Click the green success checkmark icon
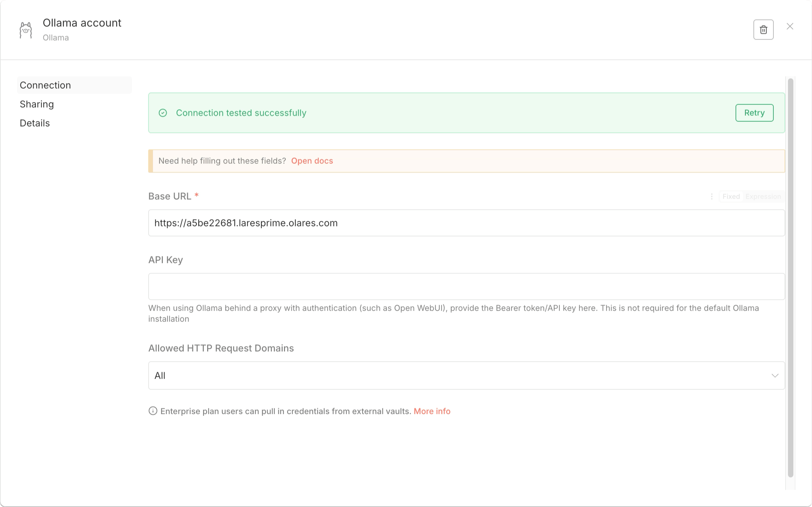This screenshot has width=812, height=507. [163, 113]
